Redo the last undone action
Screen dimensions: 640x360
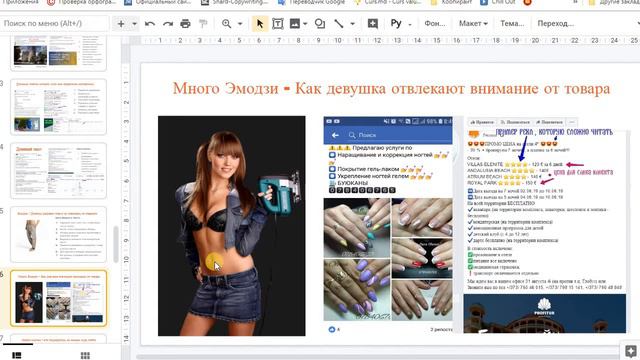pyautogui.click(x=168, y=24)
